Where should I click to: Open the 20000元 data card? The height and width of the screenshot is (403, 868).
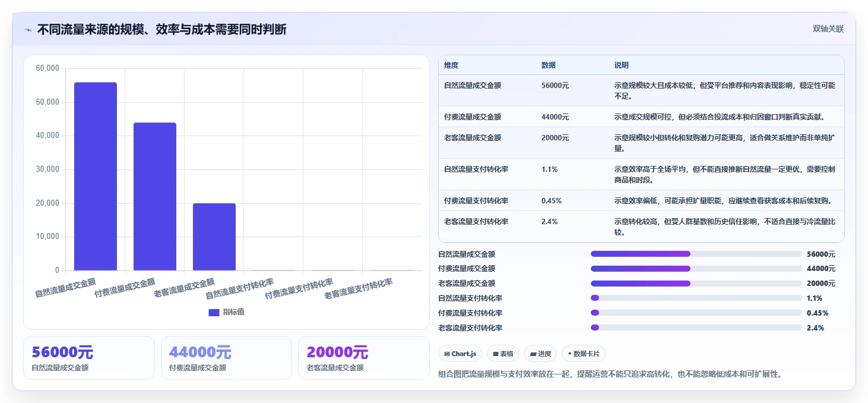(x=363, y=358)
